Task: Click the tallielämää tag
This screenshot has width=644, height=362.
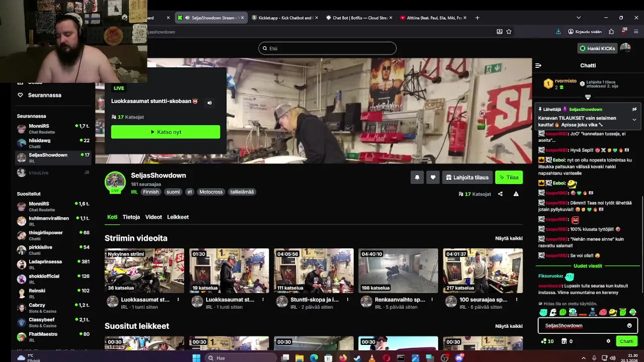Action: (x=242, y=192)
